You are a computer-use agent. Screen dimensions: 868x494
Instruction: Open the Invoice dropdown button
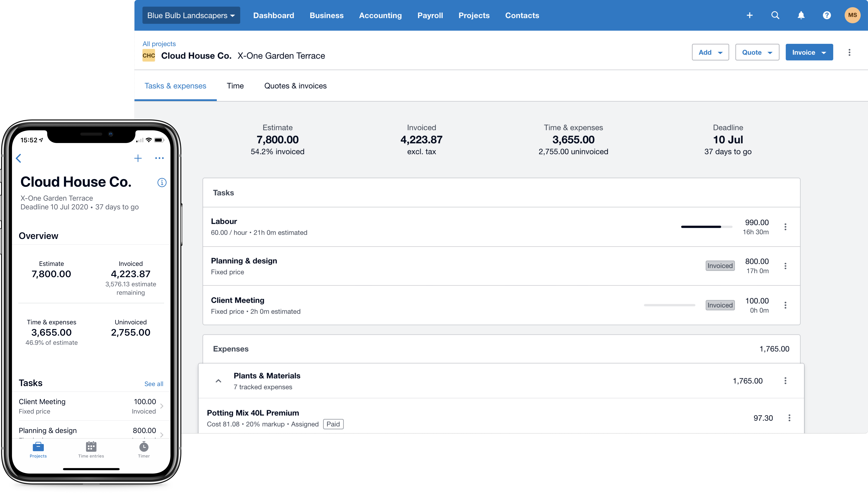tap(809, 52)
